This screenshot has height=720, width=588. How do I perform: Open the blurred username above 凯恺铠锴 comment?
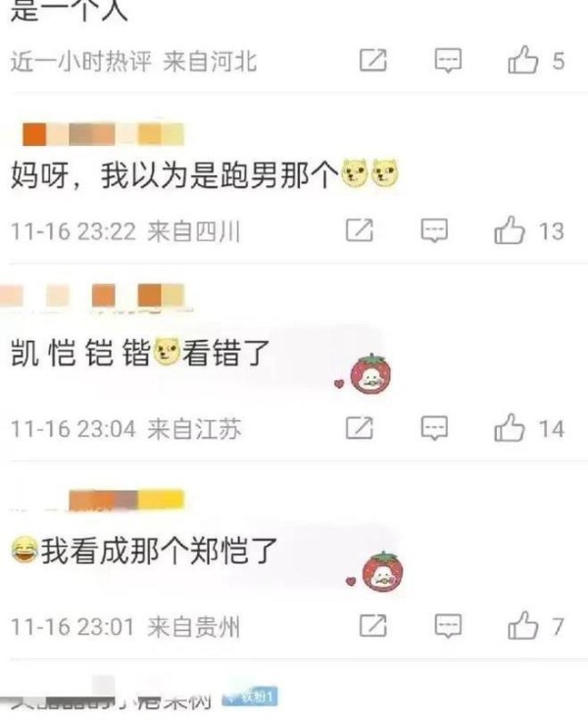tap(94, 295)
